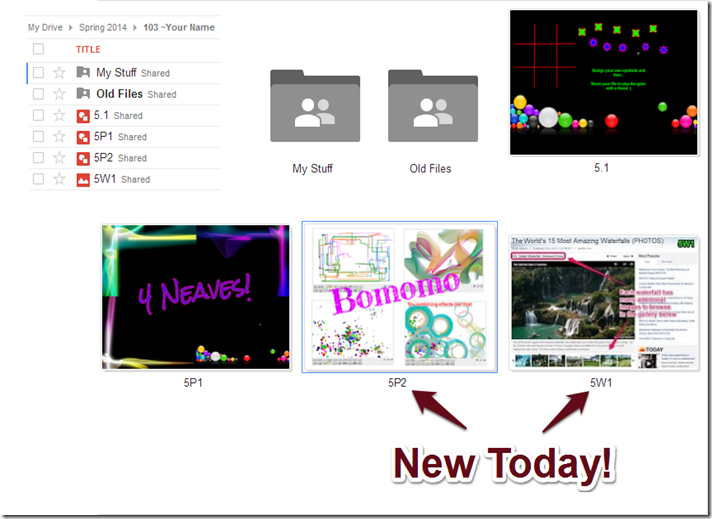Star the 5P2 file

coord(59,158)
